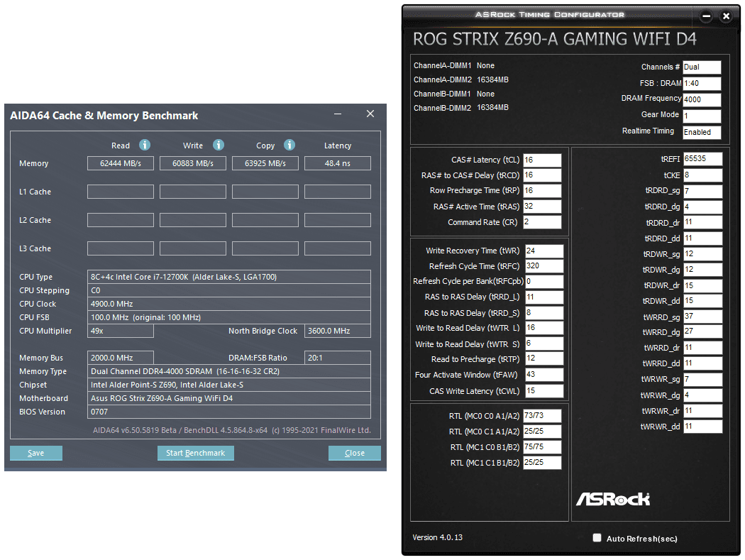The image size is (745, 560).
Task: Click the Save button in AIDA64
Action: (x=36, y=453)
